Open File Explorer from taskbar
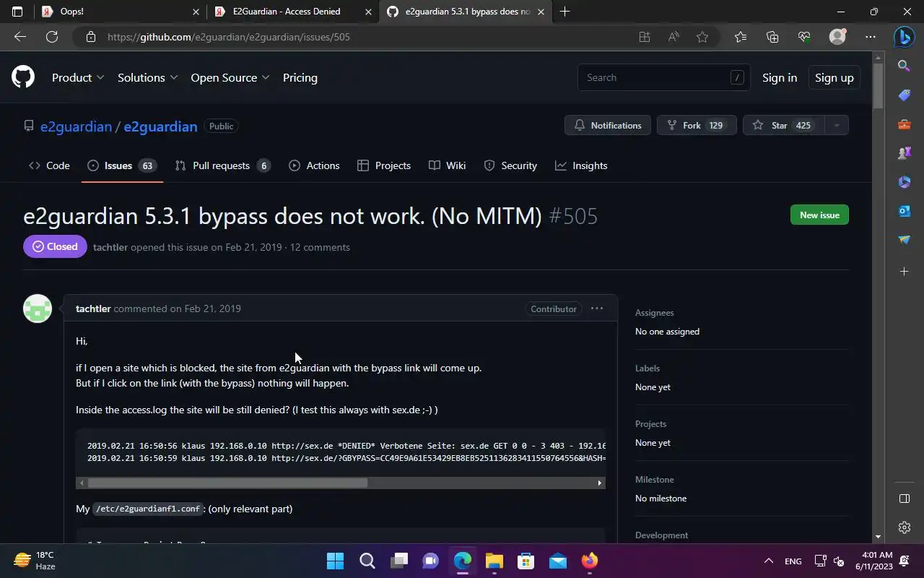Viewport: 924px width, 578px height. click(x=494, y=561)
